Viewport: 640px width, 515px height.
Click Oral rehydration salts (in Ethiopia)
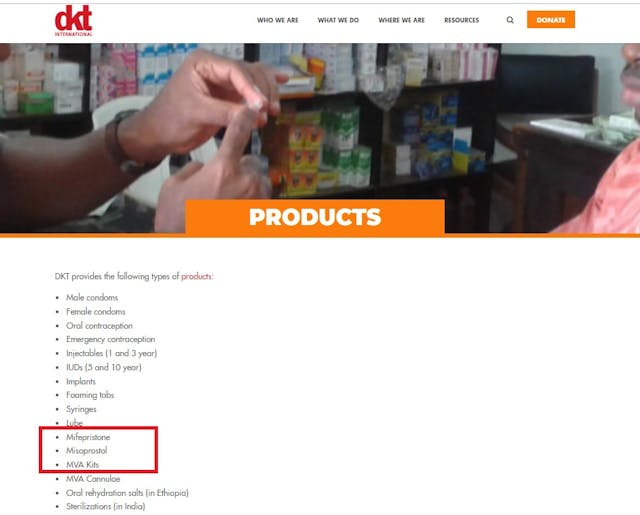point(127,493)
